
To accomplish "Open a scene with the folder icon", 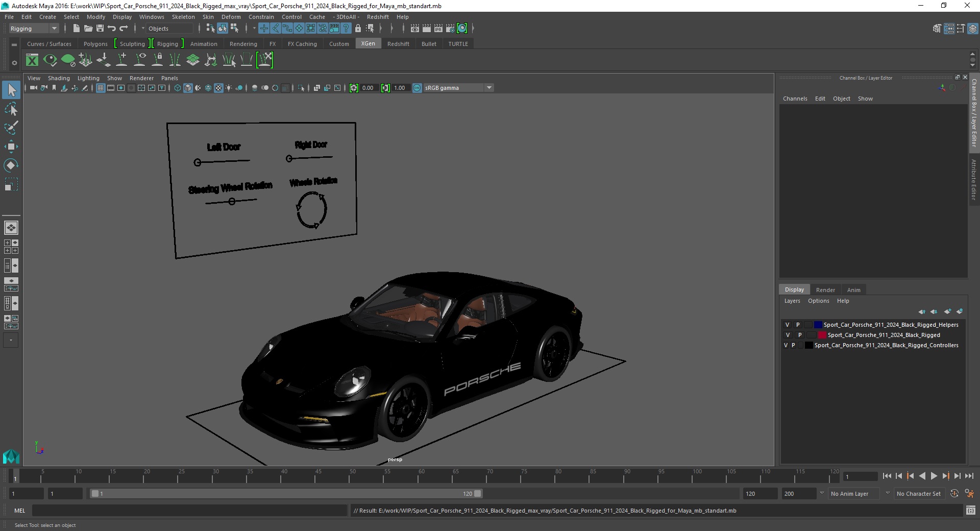I will point(88,29).
